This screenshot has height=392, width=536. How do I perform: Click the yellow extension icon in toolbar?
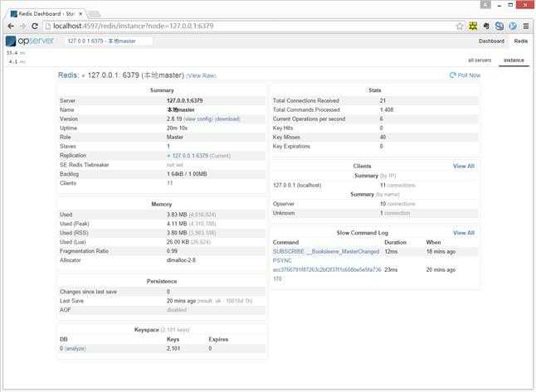[473, 26]
